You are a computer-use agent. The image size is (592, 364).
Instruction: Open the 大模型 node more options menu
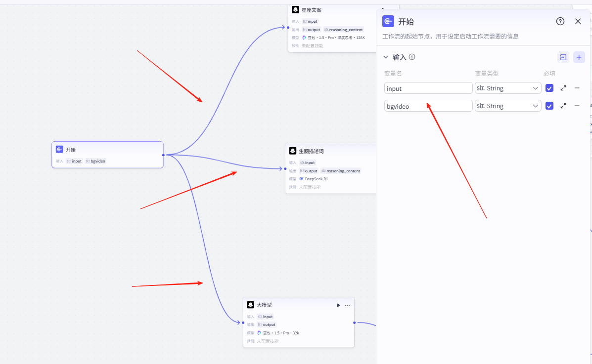coord(347,305)
